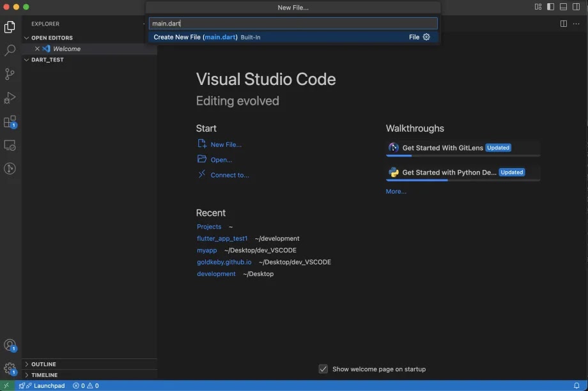Click the Python walkthrough icon

click(393, 172)
